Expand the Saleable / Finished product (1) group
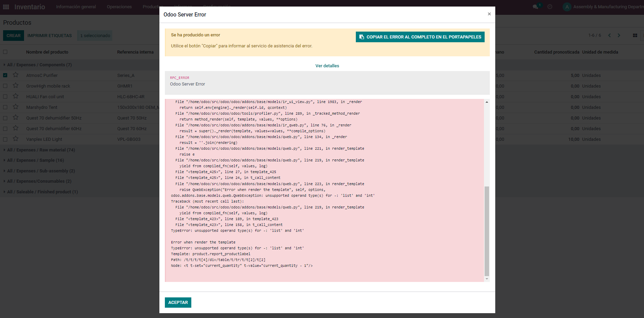The width and height of the screenshot is (644, 318). pos(41,192)
